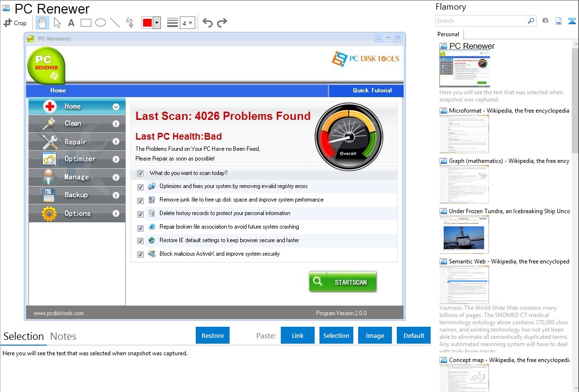Viewport: 579px width, 392px height.
Task: Click the Repair wrench icon
Action: click(49, 142)
